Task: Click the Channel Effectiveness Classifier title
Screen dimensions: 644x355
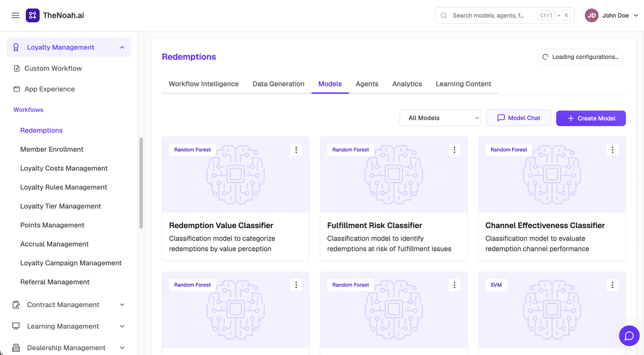Action: (x=545, y=226)
